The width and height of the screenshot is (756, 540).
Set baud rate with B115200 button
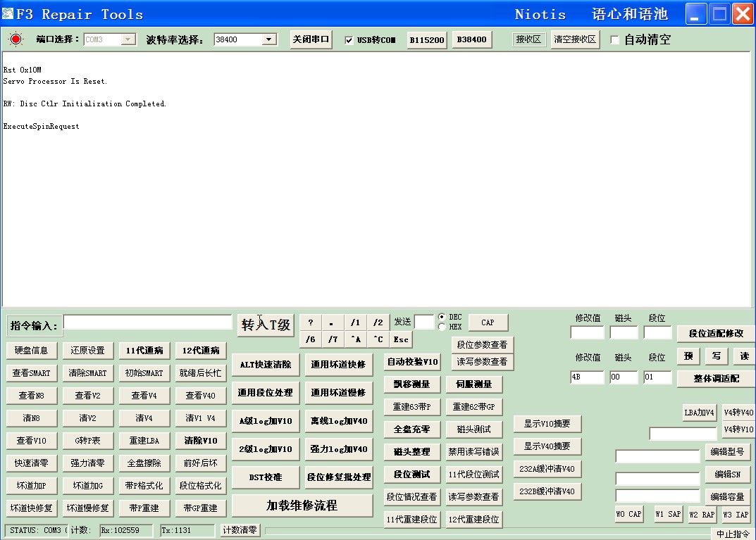click(427, 40)
